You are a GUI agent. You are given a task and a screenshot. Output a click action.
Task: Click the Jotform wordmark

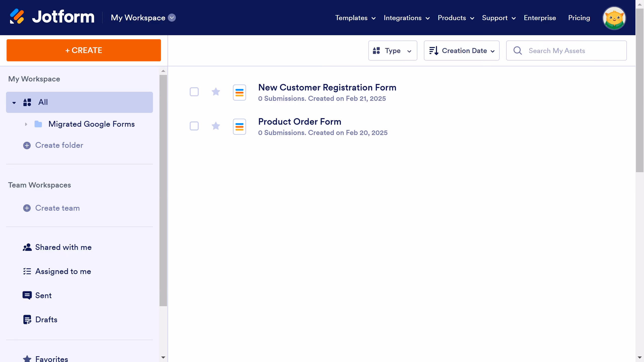tap(63, 17)
